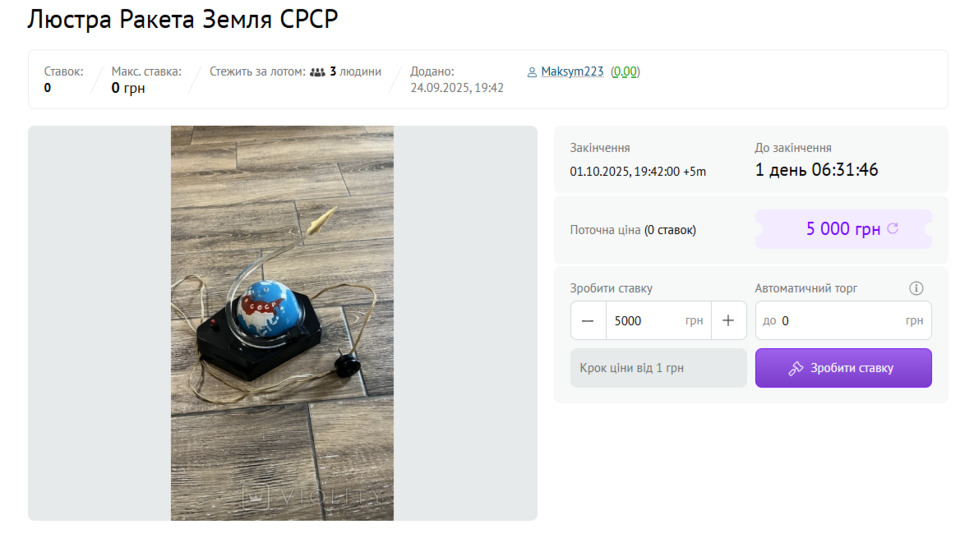The image size is (960, 538).
Task: Click the countdown timer 1 день 06:31:46
Action: pyautogui.click(x=816, y=170)
